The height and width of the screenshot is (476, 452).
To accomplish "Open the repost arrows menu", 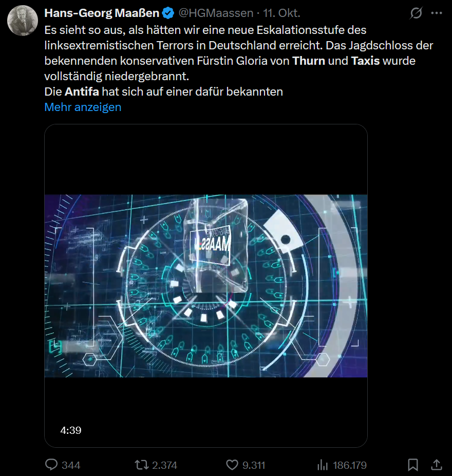I will point(141,465).
